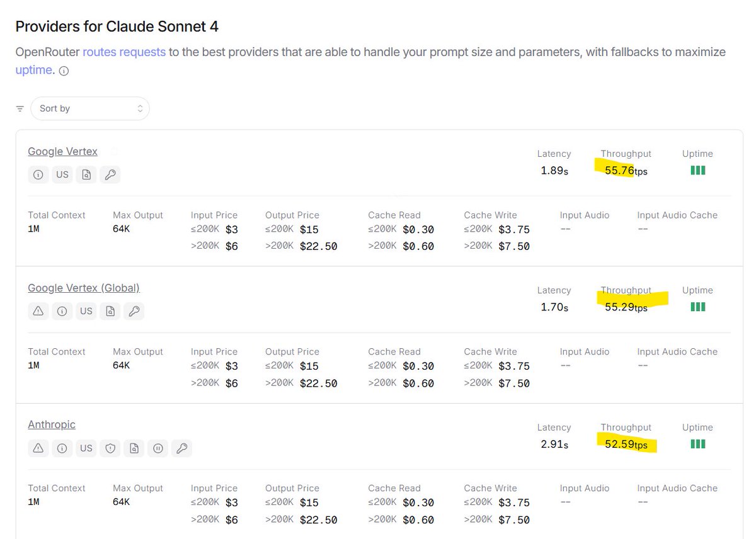Click the Google Vertex 64K max output value
This screenshot has width=756, height=539.
pyautogui.click(x=121, y=229)
